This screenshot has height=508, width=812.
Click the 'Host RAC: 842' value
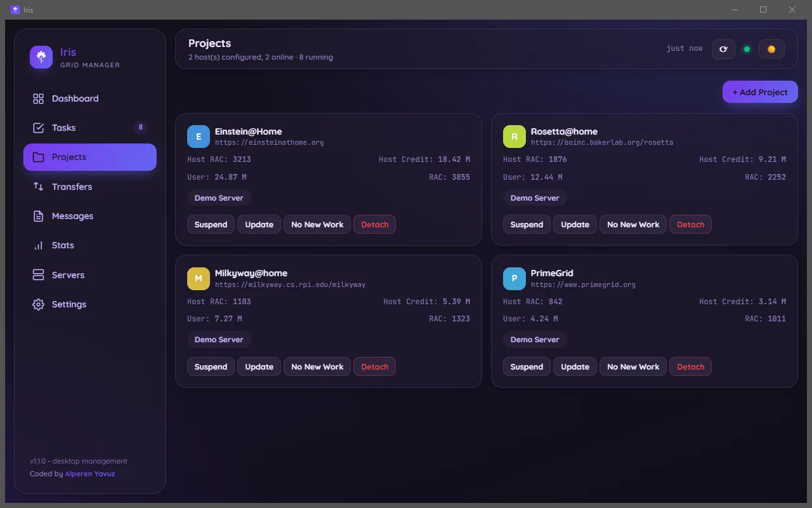[534, 302]
